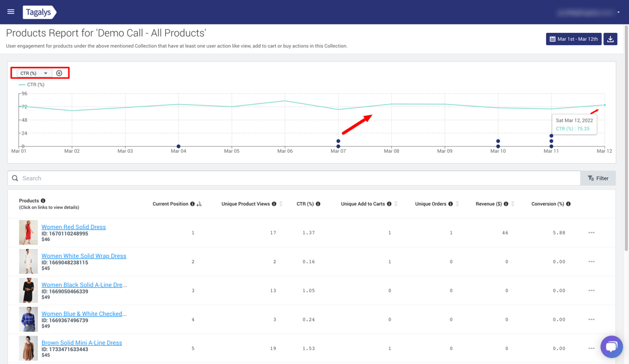Expand the CTR (%) metric dropdown
629x364 pixels.
34,73
